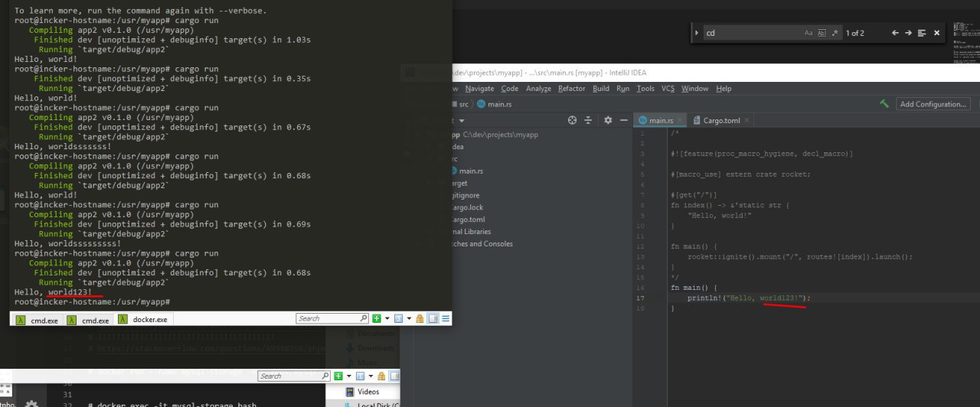Click the green Build hammer icon

[884, 104]
